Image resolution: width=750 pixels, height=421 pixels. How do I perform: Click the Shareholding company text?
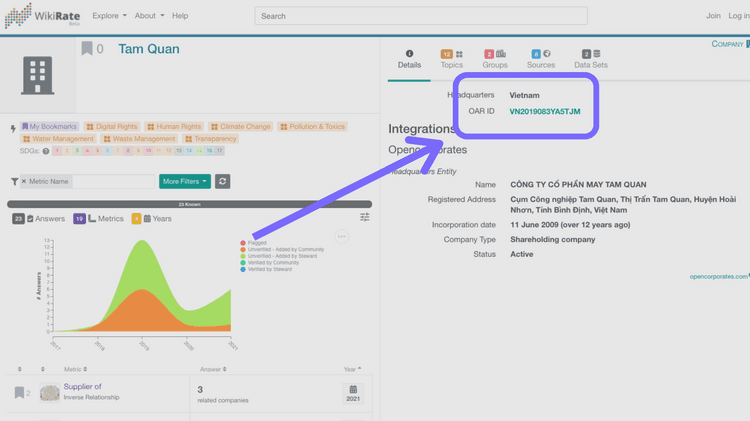coord(553,239)
